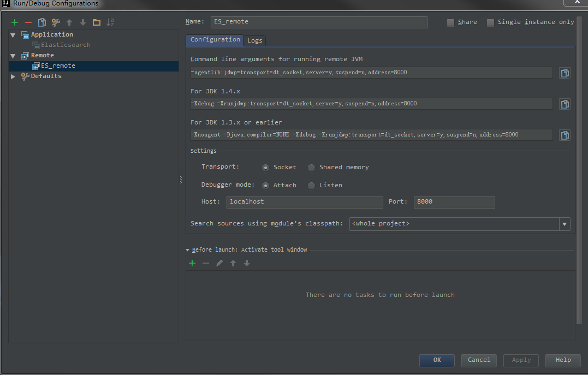This screenshot has height=375, width=588.
Task: Create a new folder for configurations
Action: (x=96, y=22)
